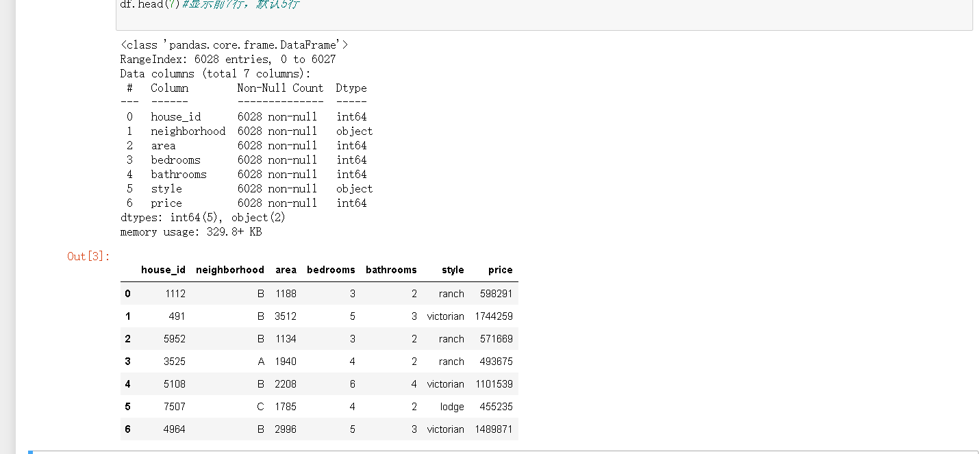Click the neighborhood row in info output

tap(250, 131)
